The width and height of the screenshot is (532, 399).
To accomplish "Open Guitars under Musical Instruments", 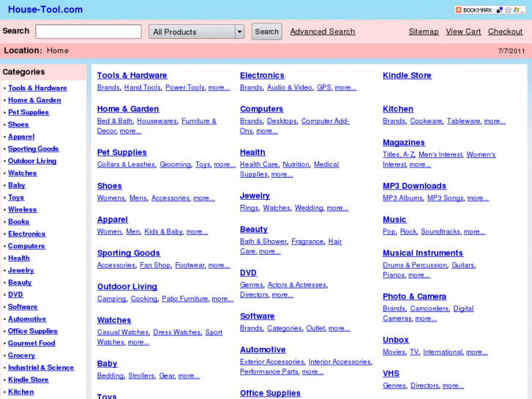I will coord(462,265).
